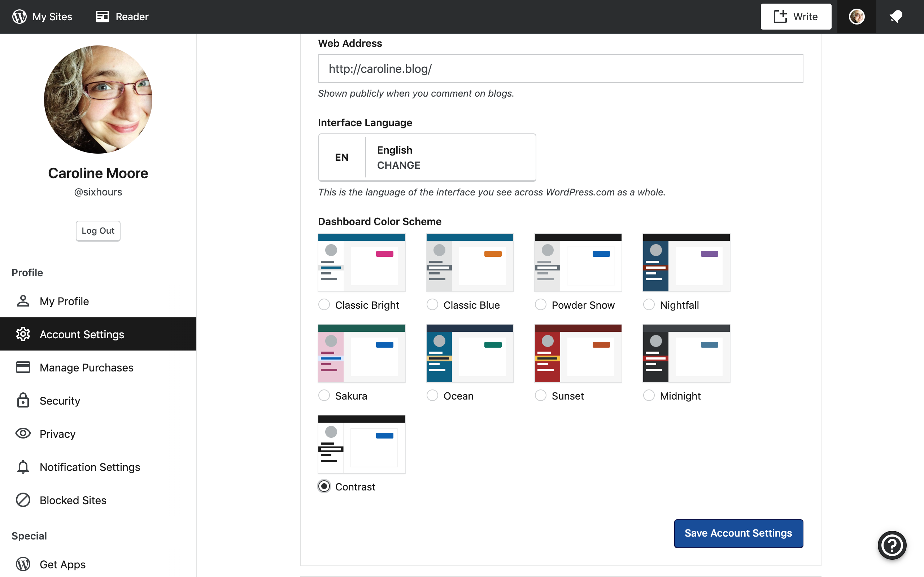Viewport: 924px width, 577px height.
Task: Open Security via the padlock icon
Action: click(23, 401)
